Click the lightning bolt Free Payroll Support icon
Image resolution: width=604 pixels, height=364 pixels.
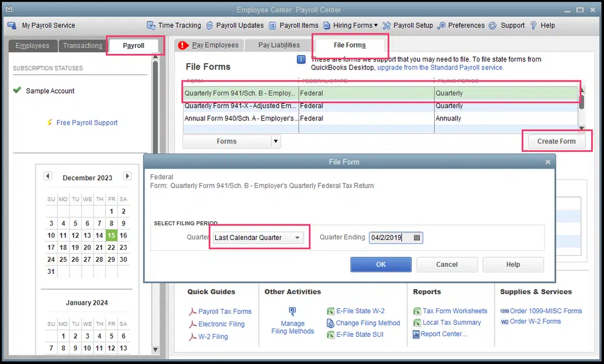tap(50, 123)
